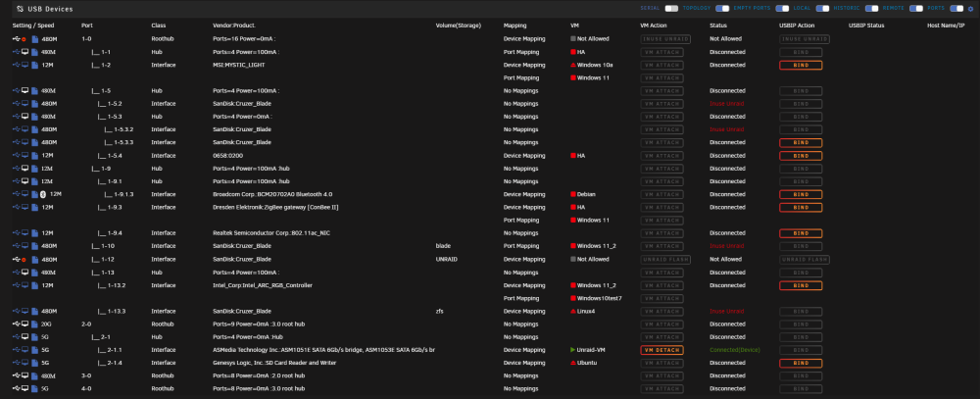
Task: Open the document icon on row 1-5.3
Action: (x=35, y=117)
